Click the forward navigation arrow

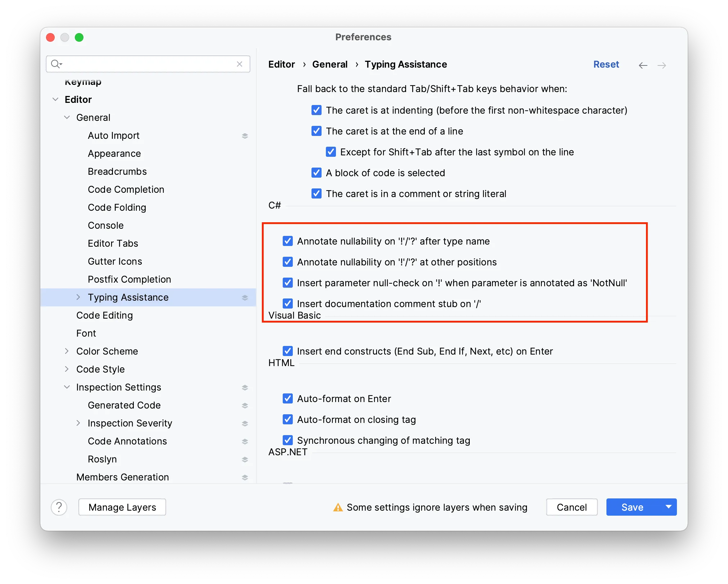tap(662, 65)
